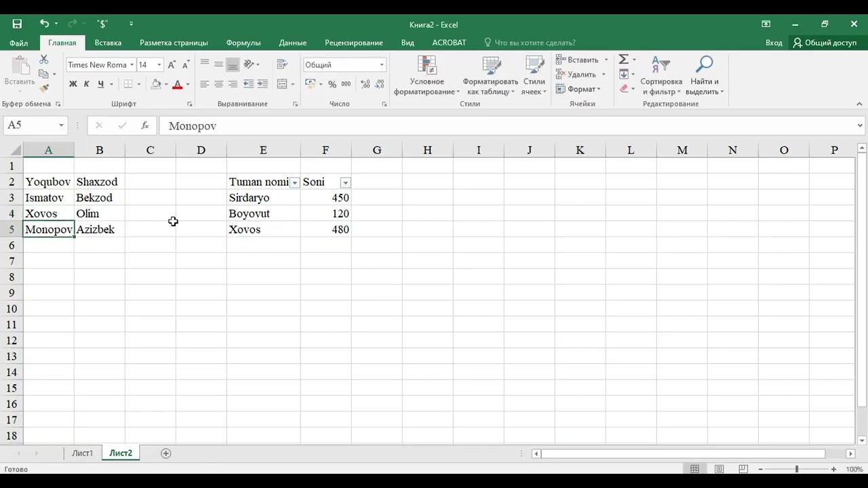
Task: Click the AutoSum sigma icon
Action: point(623,60)
